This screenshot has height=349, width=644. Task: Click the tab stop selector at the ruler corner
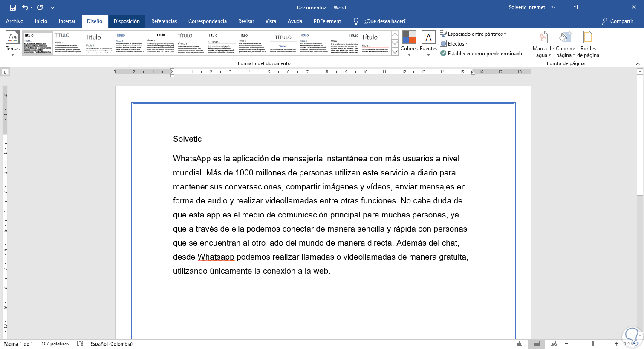click(5, 72)
